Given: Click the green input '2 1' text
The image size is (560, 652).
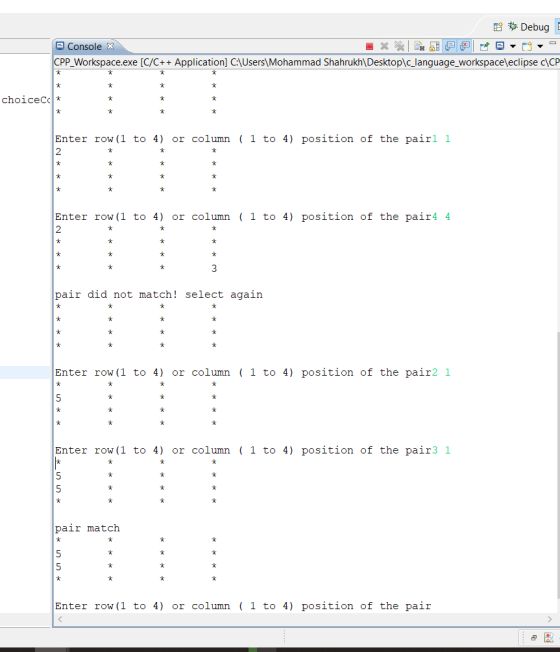Looking at the screenshot, I should (x=441, y=372).
